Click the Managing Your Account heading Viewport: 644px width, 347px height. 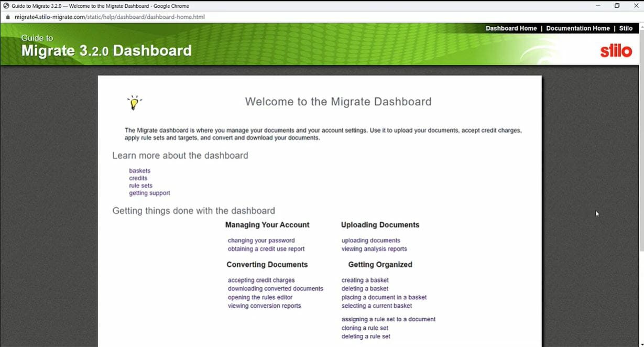click(267, 225)
